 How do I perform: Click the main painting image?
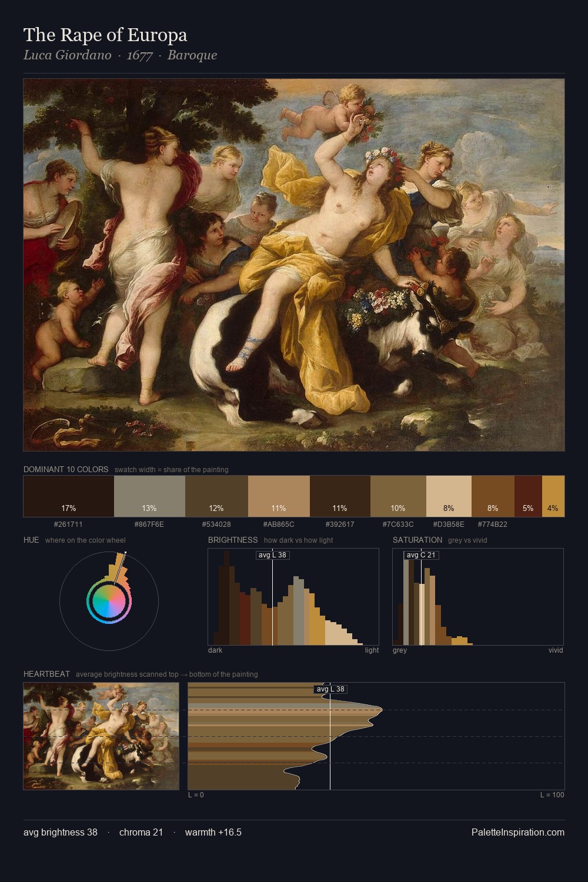click(x=294, y=265)
